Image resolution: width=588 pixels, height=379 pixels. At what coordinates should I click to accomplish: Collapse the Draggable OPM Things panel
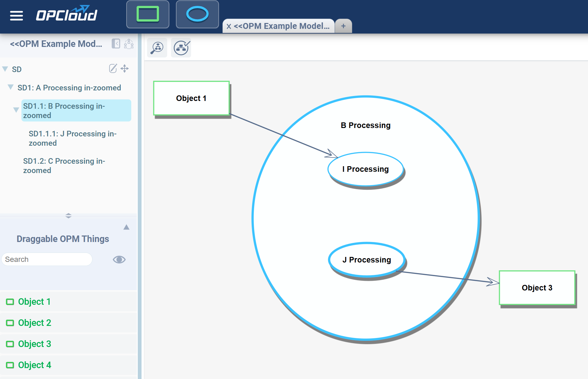(x=126, y=227)
